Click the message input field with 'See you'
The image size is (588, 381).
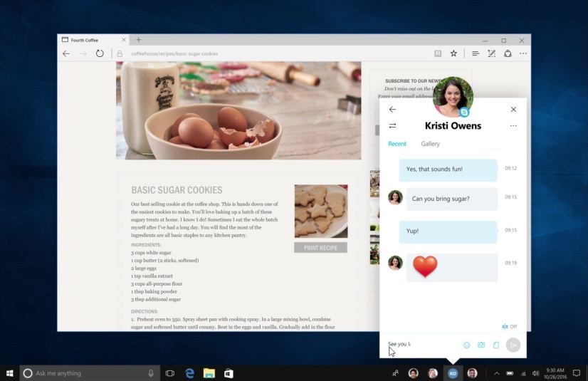click(x=422, y=344)
